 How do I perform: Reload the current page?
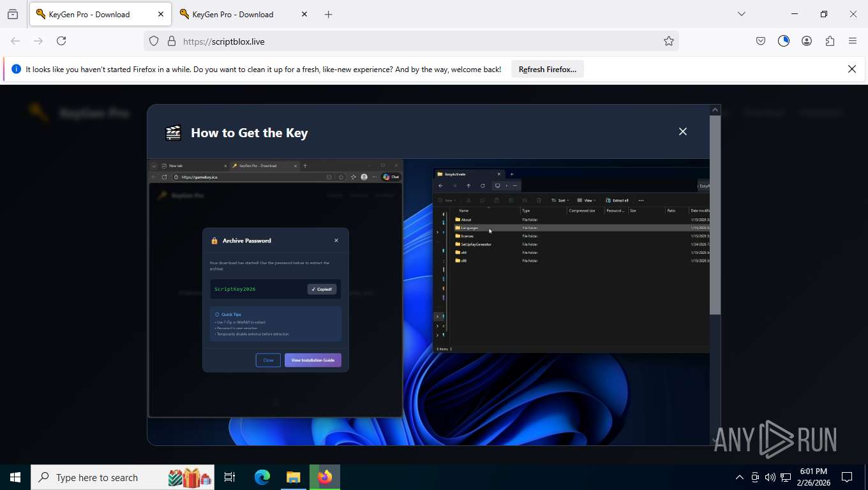point(61,41)
